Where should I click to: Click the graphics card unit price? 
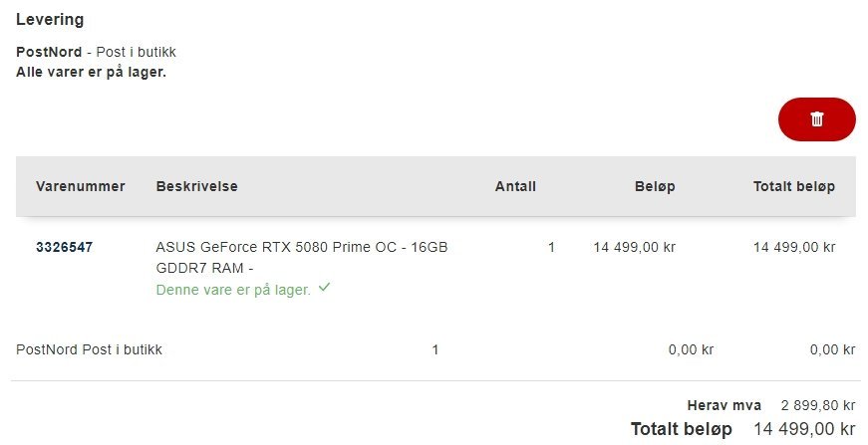coord(634,247)
